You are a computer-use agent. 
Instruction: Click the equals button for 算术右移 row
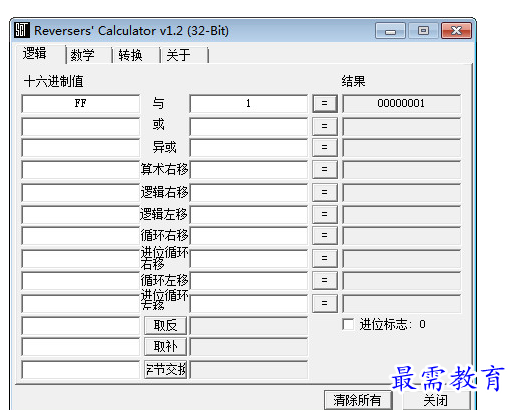325,169
